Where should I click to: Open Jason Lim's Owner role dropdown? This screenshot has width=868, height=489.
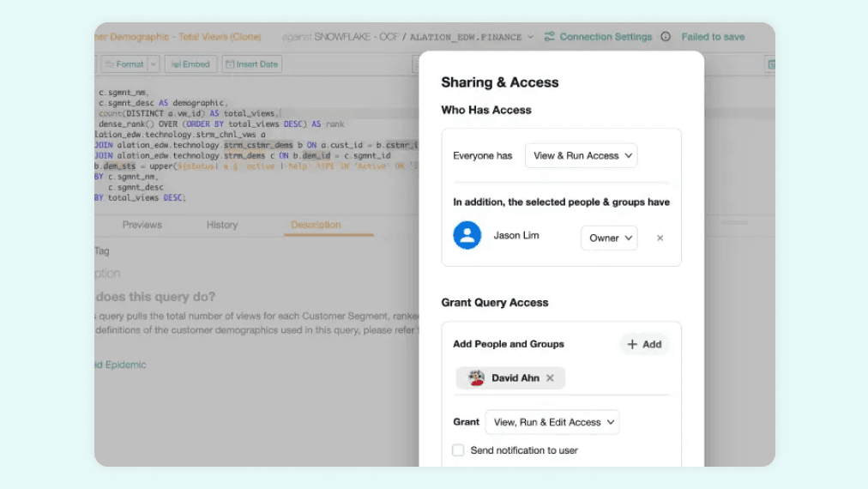tap(609, 238)
